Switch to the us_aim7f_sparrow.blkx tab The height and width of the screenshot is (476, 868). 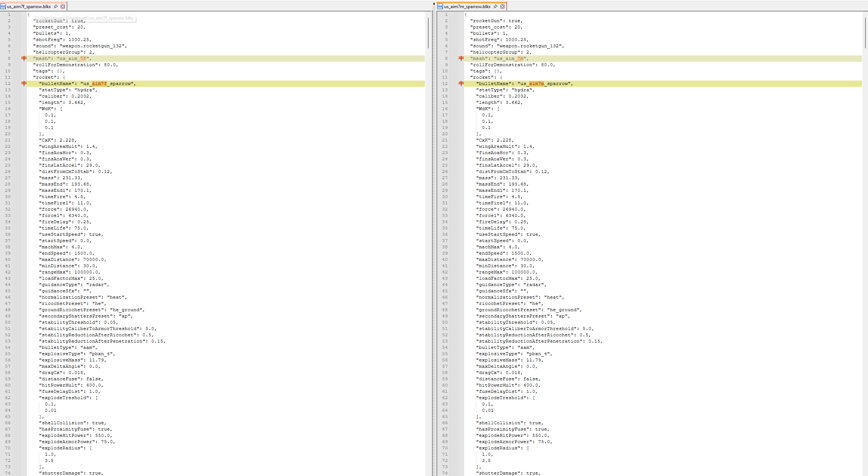(x=29, y=6)
